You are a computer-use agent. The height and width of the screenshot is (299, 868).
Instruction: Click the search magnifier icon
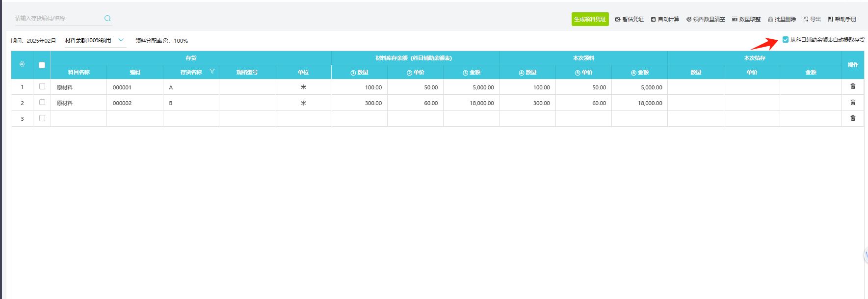(x=107, y=19)
